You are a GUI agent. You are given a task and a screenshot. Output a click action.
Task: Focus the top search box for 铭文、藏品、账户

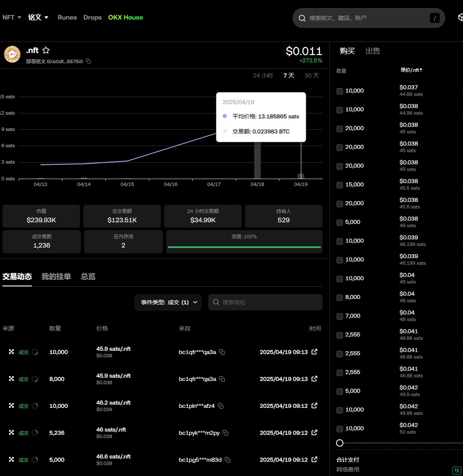[369, 18]
